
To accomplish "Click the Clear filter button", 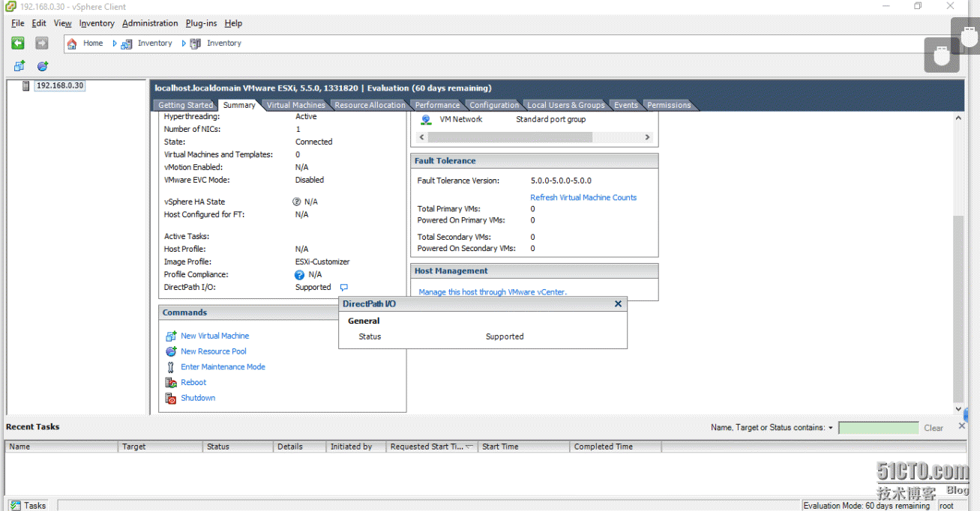I will click(x=934, y=428).
